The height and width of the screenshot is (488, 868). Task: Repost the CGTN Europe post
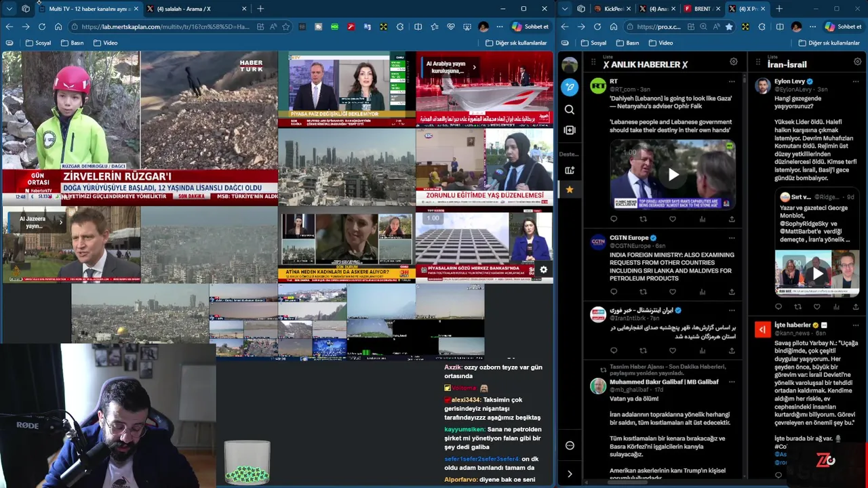click(643, 292)
